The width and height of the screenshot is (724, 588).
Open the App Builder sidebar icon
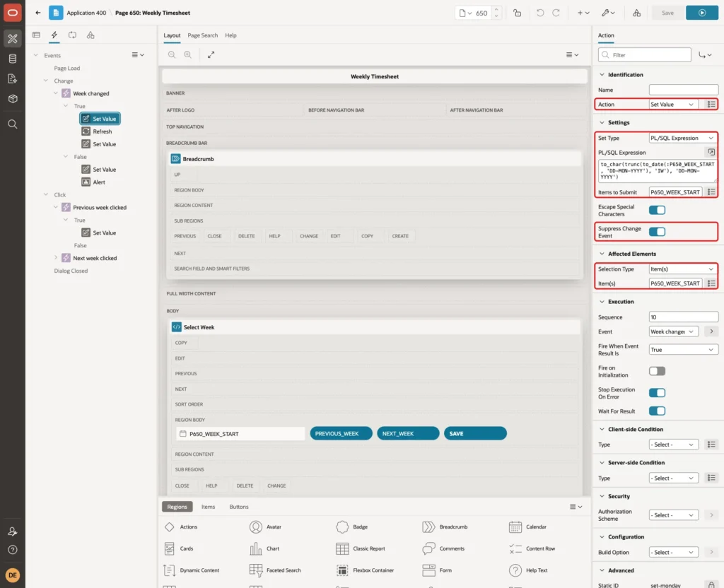click(x=13, y=38)
